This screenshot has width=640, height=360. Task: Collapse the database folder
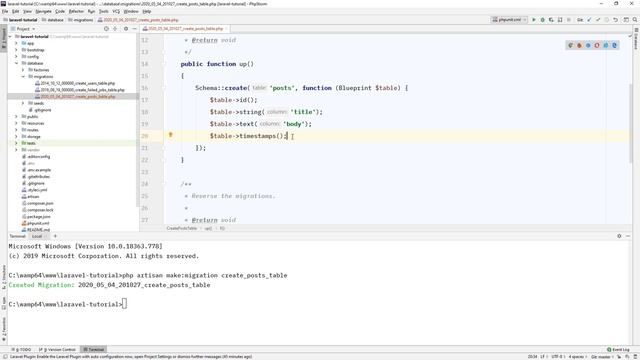tap(16, 63)
